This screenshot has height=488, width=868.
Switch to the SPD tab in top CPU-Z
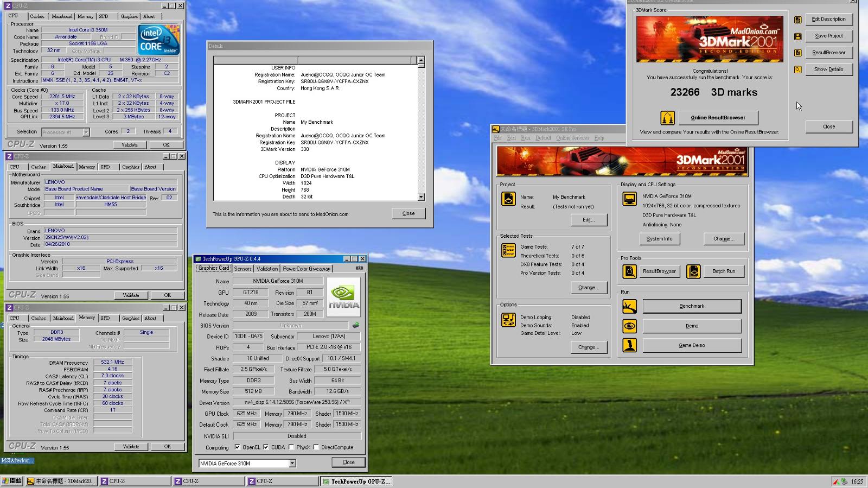104,16
